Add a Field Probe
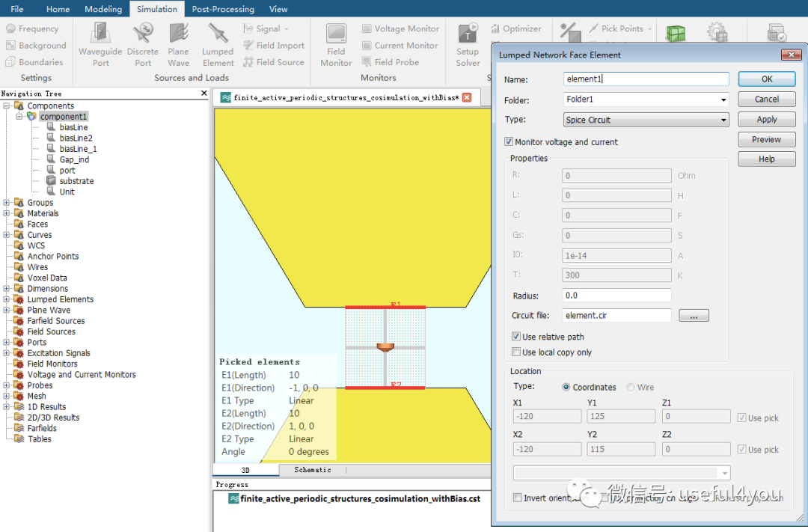The width and height of the screenshot is (808, 532). click(390, 62)
